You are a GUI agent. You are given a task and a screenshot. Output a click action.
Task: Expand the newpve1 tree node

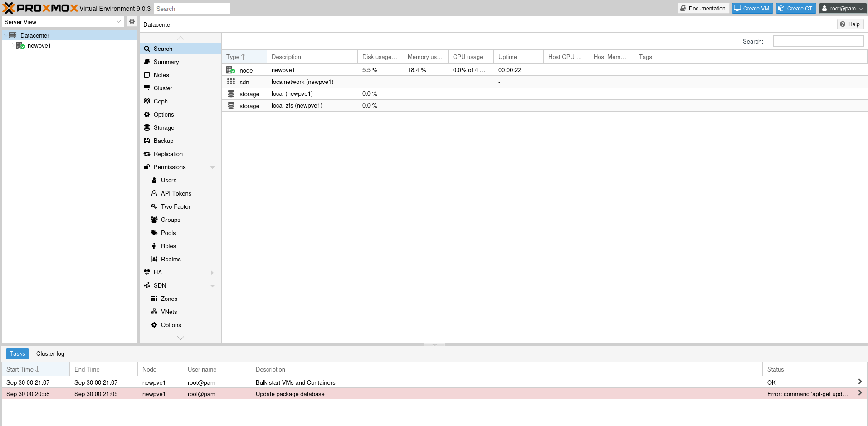(13, 46)
